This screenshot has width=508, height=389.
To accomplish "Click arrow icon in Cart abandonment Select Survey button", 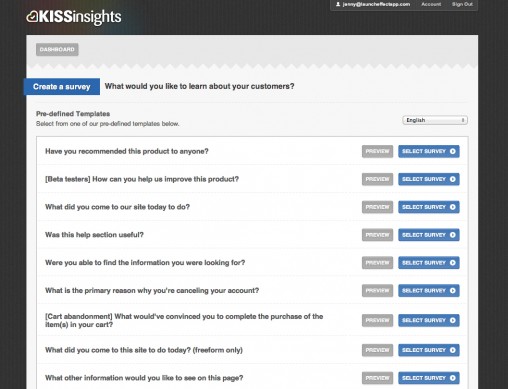I will [x=453, y=320].
